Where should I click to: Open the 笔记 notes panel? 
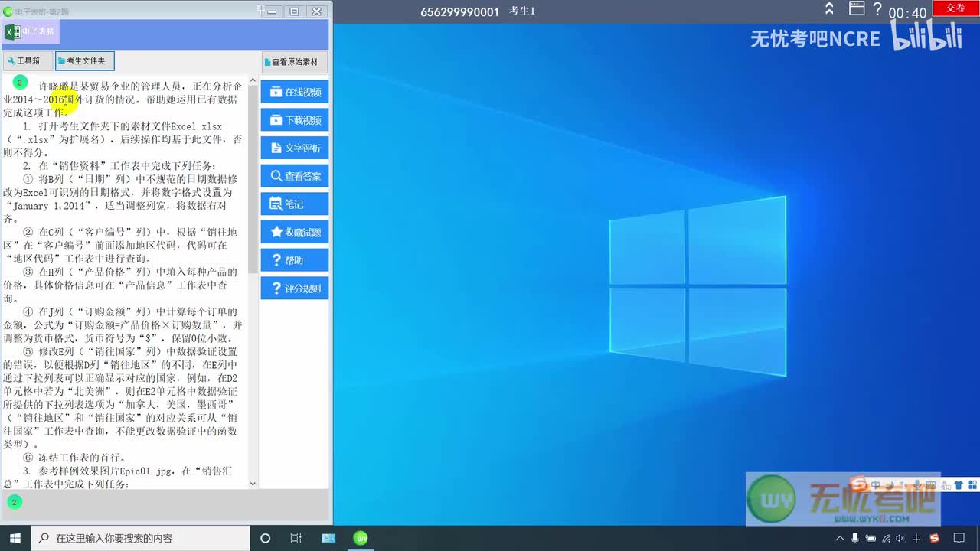coord(295,204)
